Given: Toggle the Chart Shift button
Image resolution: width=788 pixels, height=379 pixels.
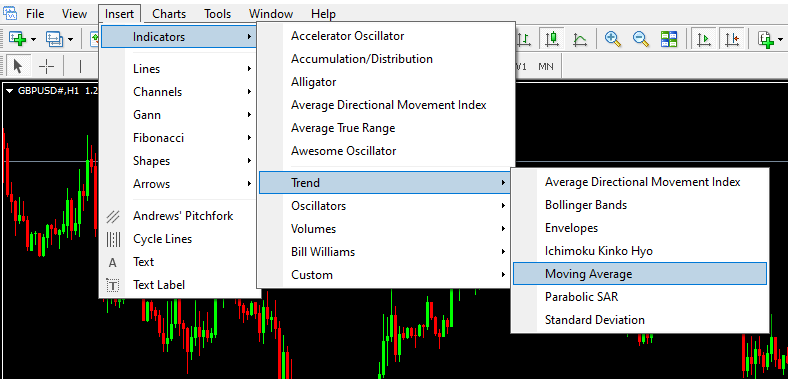Looking at the screenshot, I should [732, 39].
